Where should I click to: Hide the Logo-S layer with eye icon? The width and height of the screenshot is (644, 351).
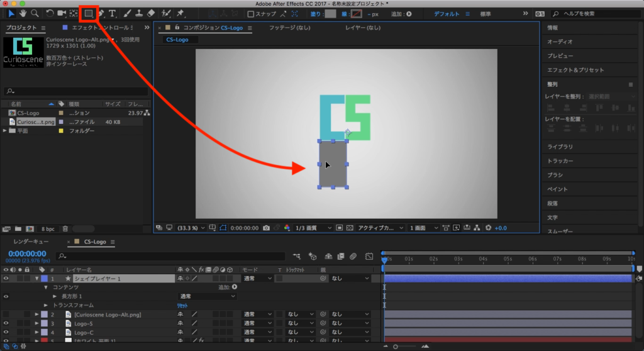click(x=6, y=323)
